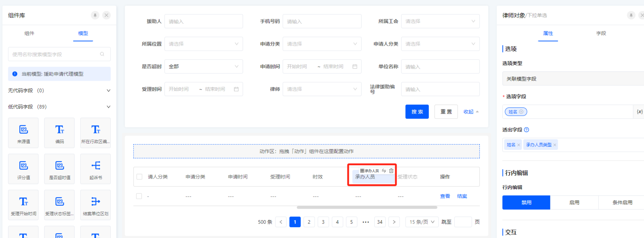Select the 来源值 field component
The height and width of the screenshot is (238, 644).
pos(24,133)
